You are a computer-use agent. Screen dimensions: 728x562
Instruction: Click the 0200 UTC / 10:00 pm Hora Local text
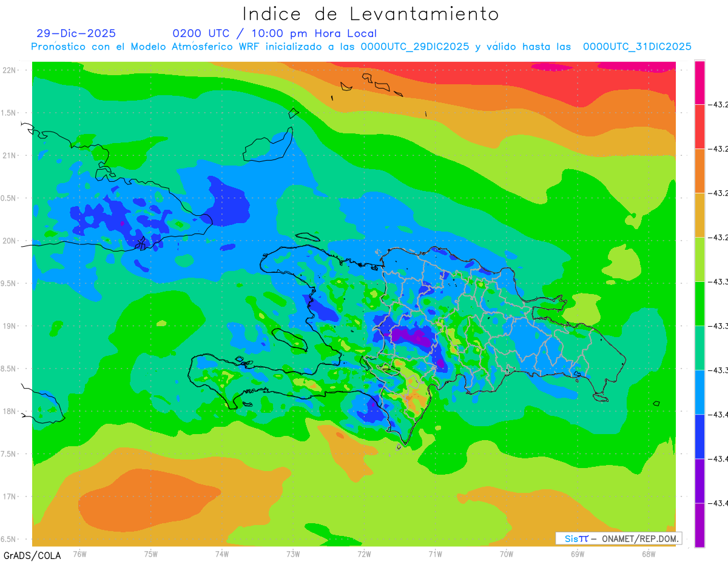click(x=275, y=33)
